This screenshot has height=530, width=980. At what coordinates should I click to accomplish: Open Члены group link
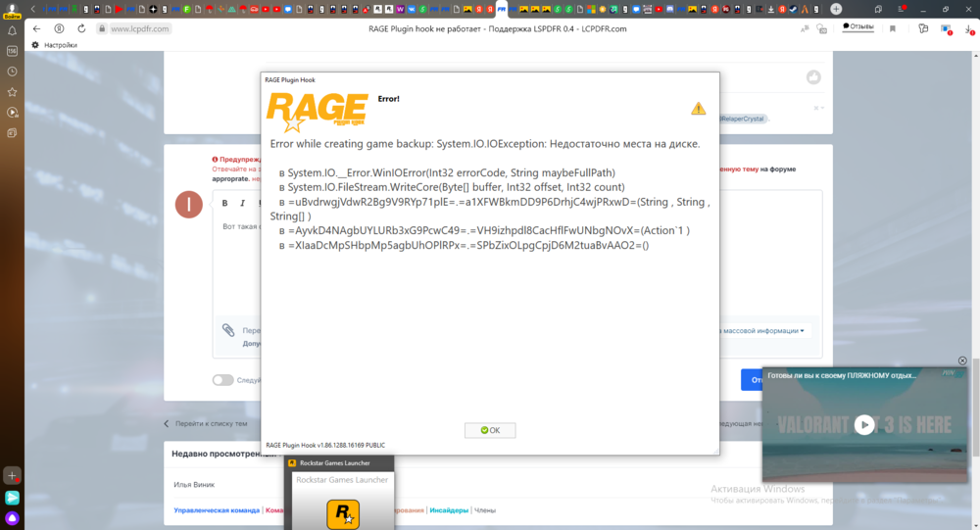coord(485,510)
